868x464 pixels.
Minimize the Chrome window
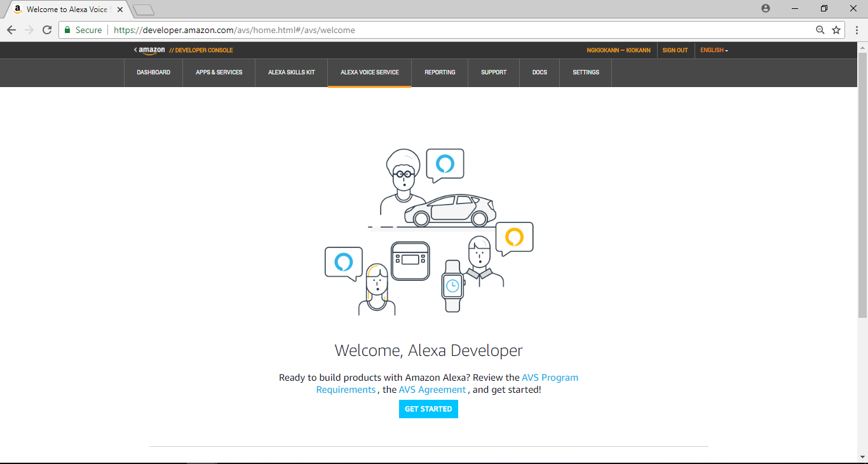pyautogui.click(x=795, y=8)
